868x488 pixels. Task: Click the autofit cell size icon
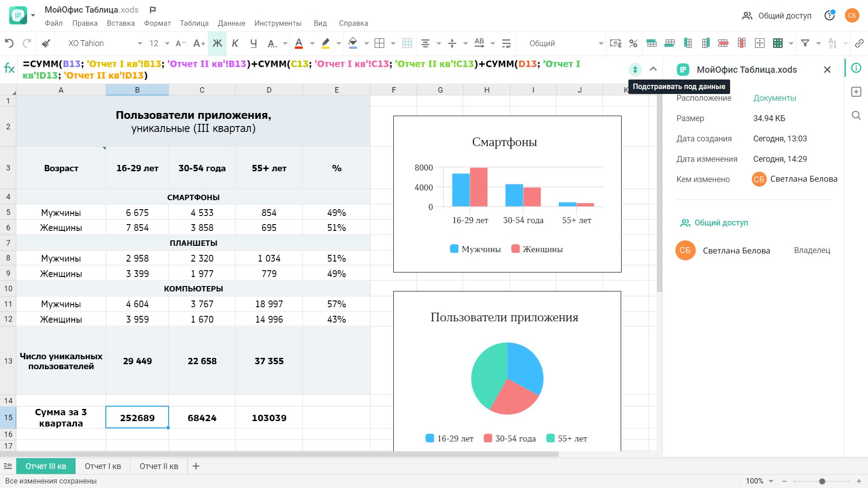pos(760,43)
